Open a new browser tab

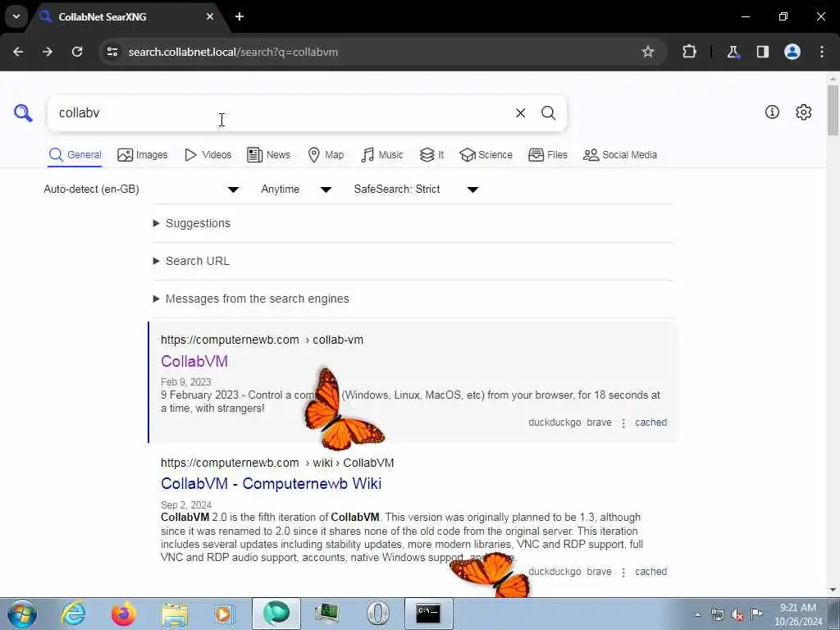240,16
